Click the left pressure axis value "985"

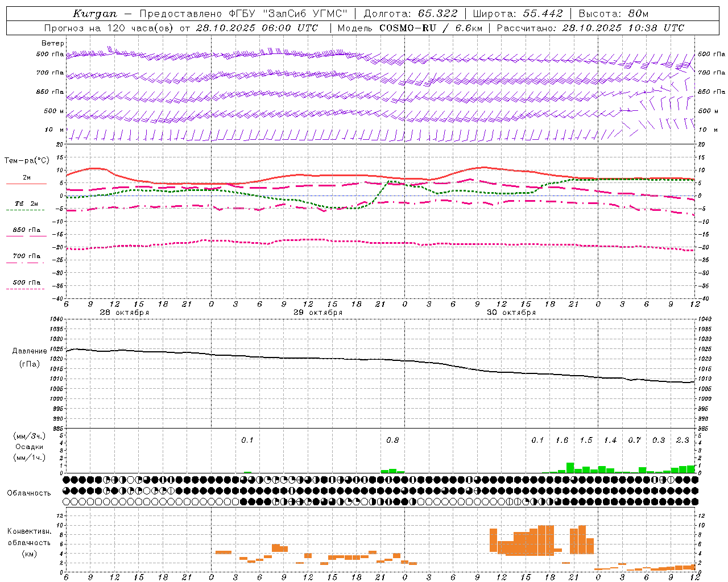click(x=58, y=429)
